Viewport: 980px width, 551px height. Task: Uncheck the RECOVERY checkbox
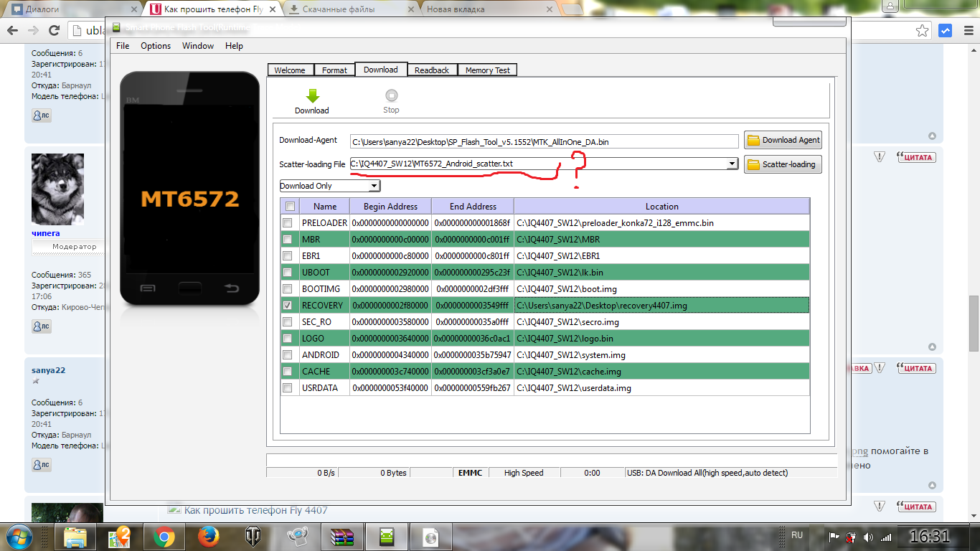pyautogui.click(x=288, y=306)
